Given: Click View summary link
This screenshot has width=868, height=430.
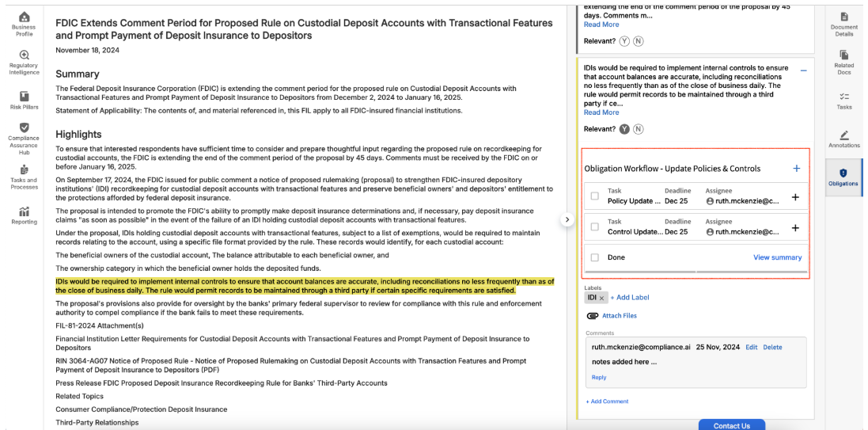Looking at the screenshot, I should [x=777, y=257].
